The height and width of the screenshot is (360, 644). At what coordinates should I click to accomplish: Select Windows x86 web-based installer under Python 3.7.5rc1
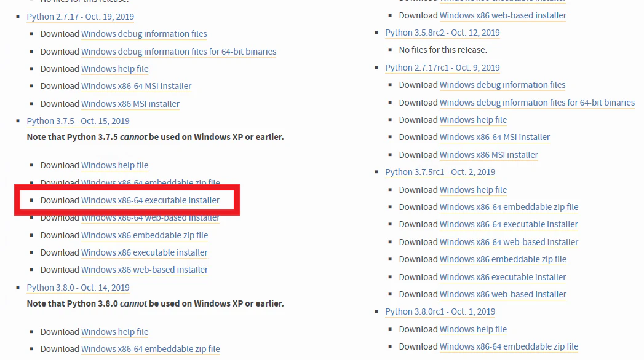pyautogui.click(x=503, y=294)
